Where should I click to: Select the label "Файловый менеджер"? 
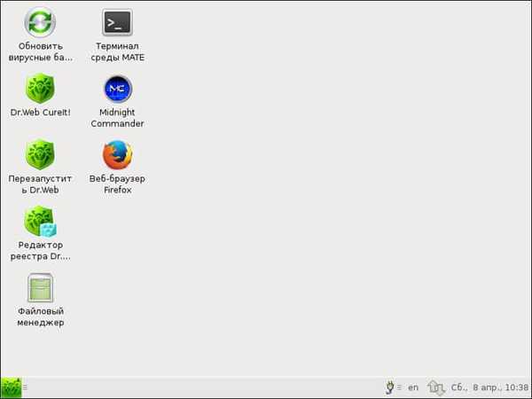(41, 317)
